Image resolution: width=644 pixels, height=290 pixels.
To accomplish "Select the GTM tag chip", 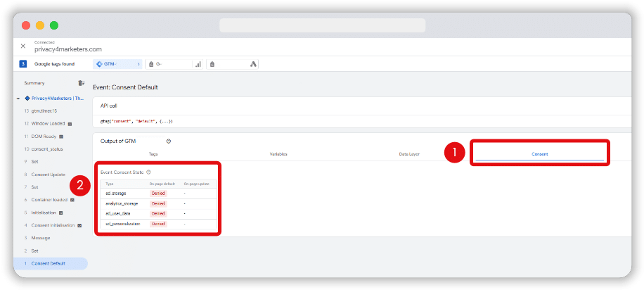I will click(x=117, y=64).
